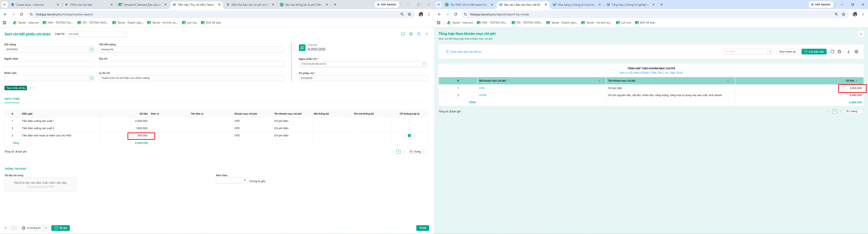Add new Đối tượng with plus icon

click(92, 50)
